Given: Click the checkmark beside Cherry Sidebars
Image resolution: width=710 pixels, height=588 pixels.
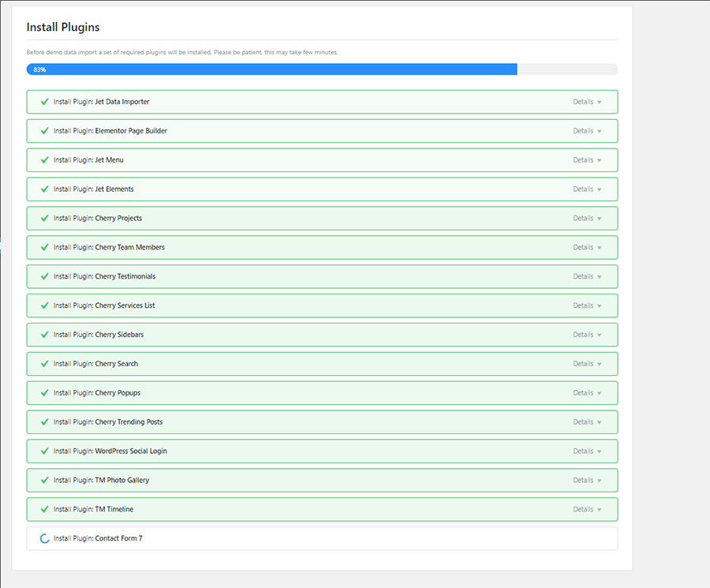Looking at the screenshot, I should (x=44, y=335).
